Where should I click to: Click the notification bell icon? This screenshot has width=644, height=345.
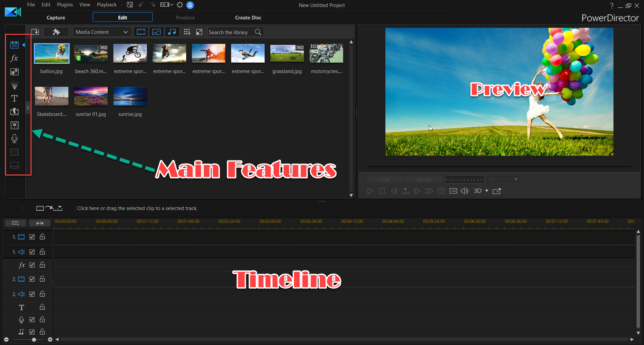(190, 5)
